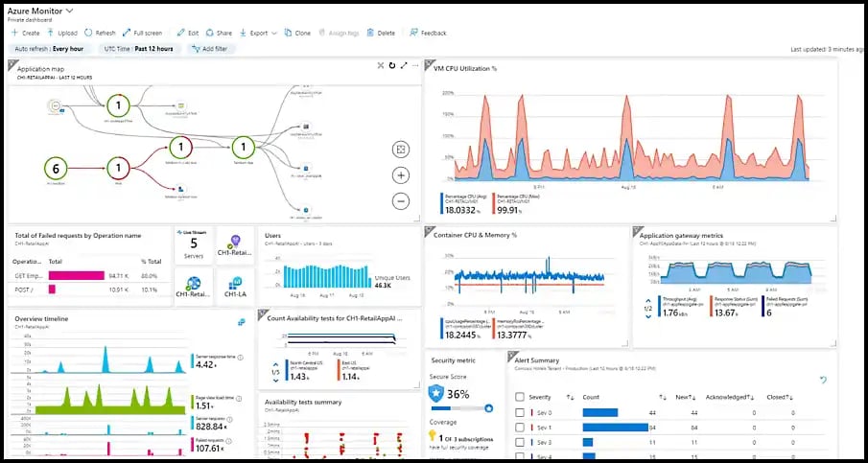Screen dimensions: 868x463
Task: Open Application map tile more options
Action: [415, 65]
